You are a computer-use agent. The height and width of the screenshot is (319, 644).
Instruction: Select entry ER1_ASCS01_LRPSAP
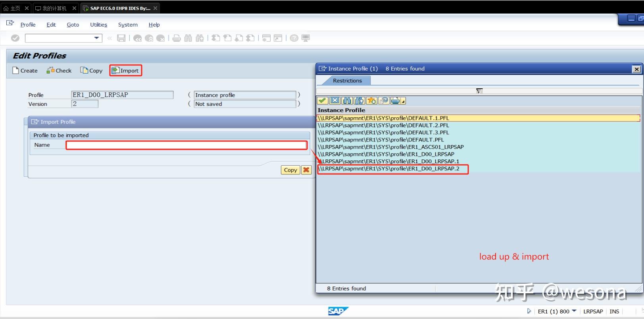coord(478,147)
